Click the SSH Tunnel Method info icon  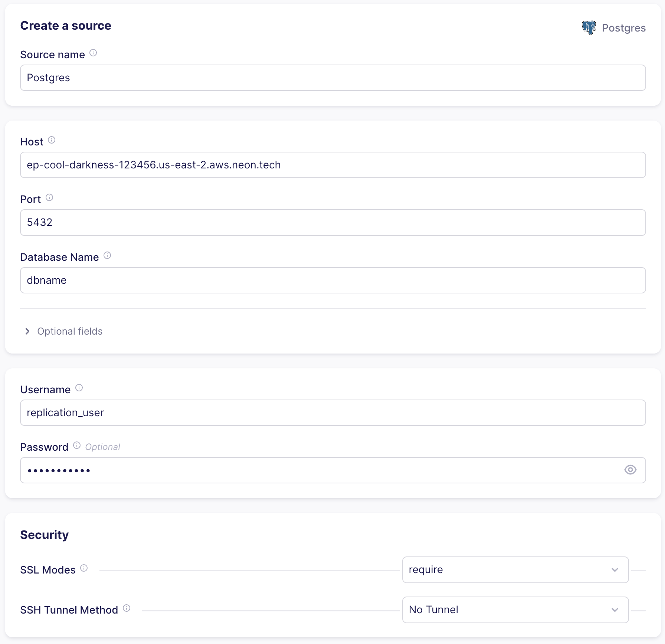(x=126, y=608)
